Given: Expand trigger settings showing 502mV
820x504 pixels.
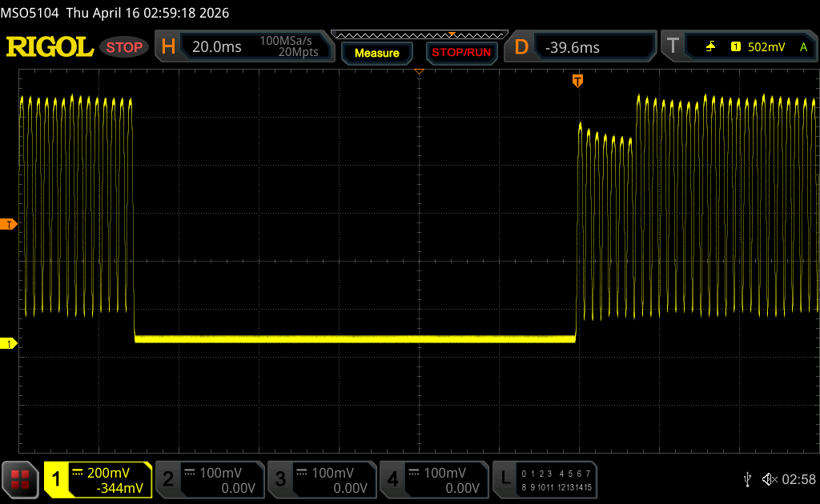Looking at the screenshot, I should pyautogui.click(x=765, y=47).
